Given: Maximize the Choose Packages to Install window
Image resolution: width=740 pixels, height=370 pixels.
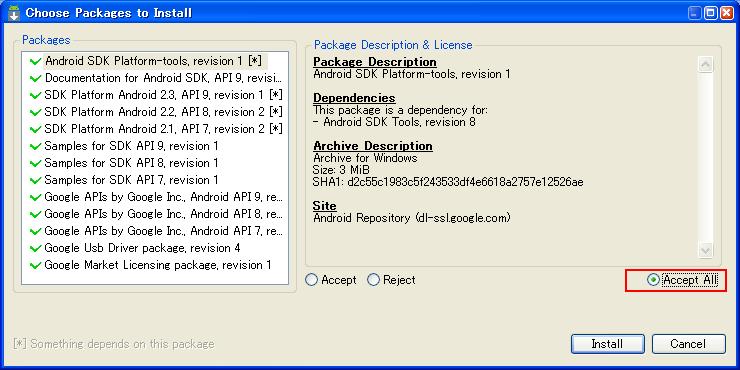Looking at the screenshot, I should [710, 13].
